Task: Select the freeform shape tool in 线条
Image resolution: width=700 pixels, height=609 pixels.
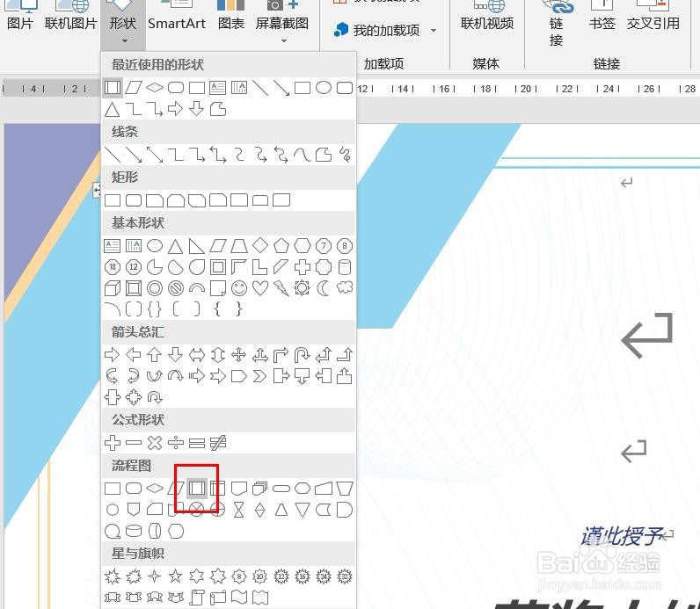Action: pos(324,155)
